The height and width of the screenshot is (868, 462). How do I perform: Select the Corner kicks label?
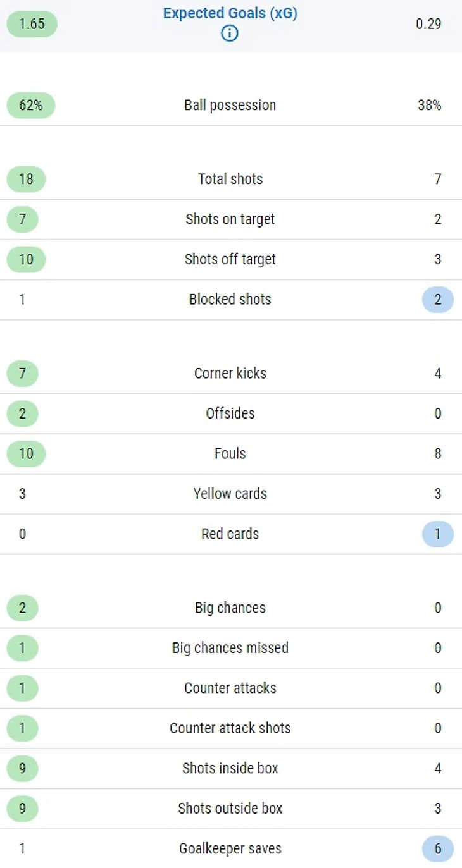230,373
